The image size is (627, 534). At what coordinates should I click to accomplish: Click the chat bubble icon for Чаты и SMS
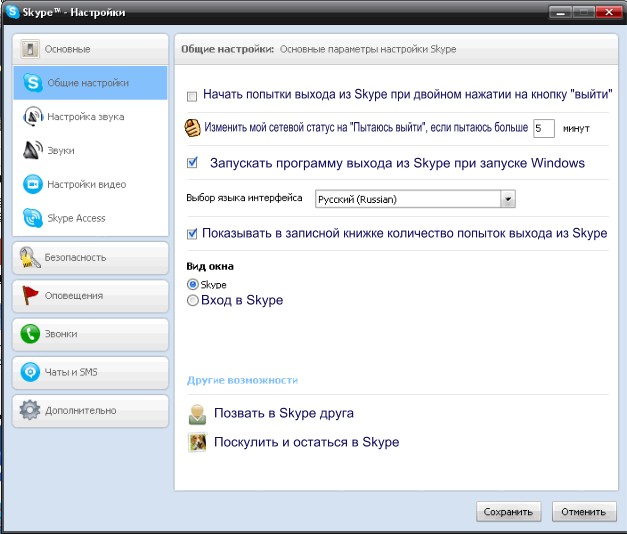click(30, 372)
